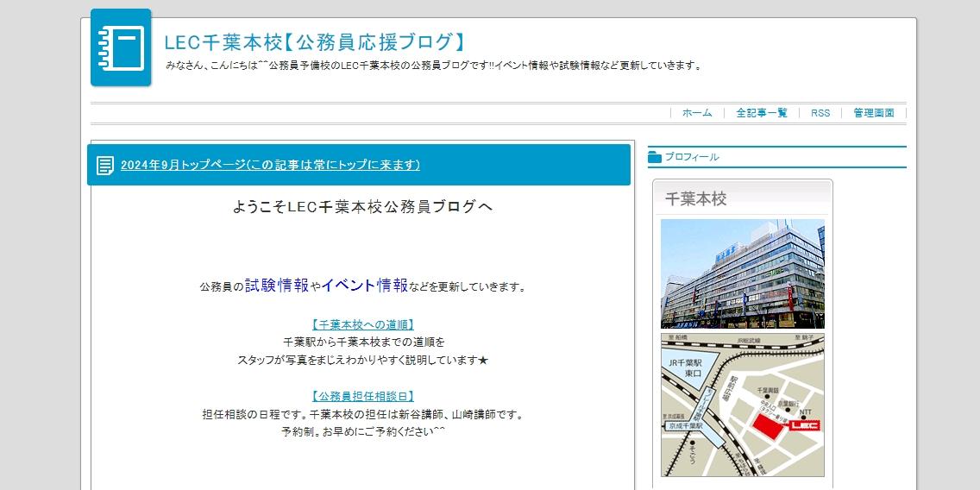Click the 試験情報 highlighted text
This screenshot has width=980, height=490.
pyautogui.click(x=277, y=286)
